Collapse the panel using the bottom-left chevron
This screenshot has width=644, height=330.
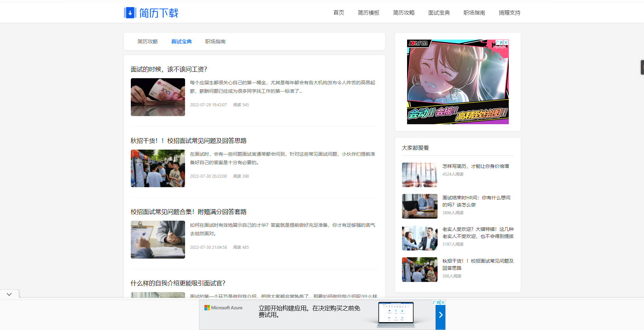(9, 294)
